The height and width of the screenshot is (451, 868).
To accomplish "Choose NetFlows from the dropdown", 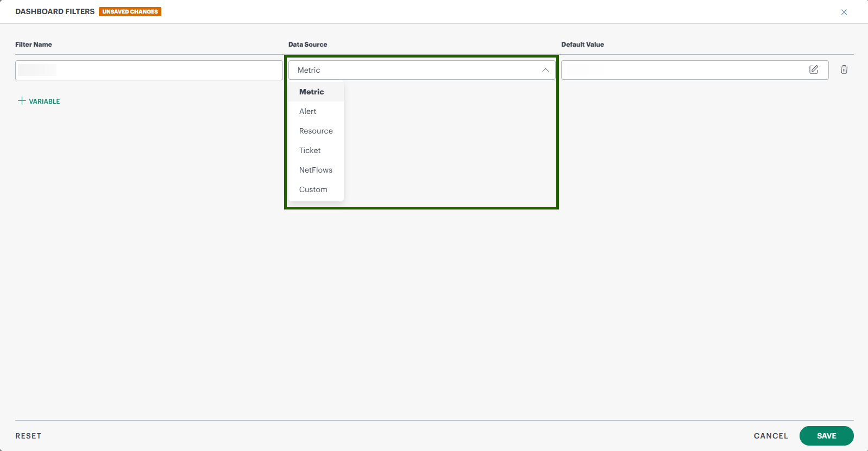I will (x=316, y=170).
